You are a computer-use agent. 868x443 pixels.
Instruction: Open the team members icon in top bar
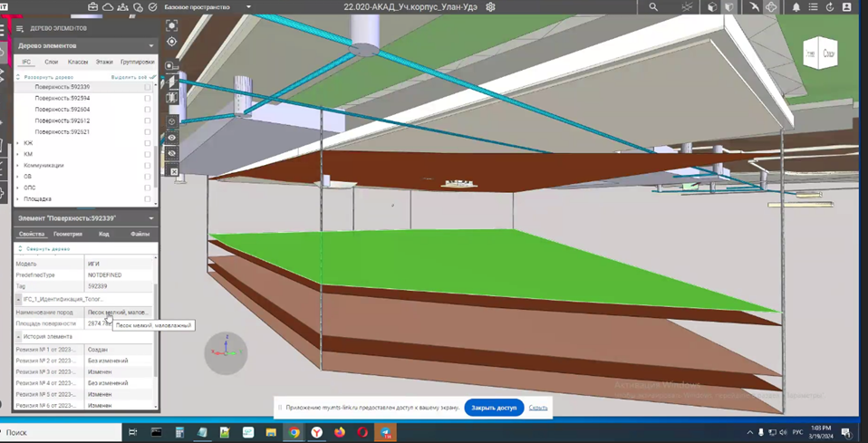tap(123, 7)
